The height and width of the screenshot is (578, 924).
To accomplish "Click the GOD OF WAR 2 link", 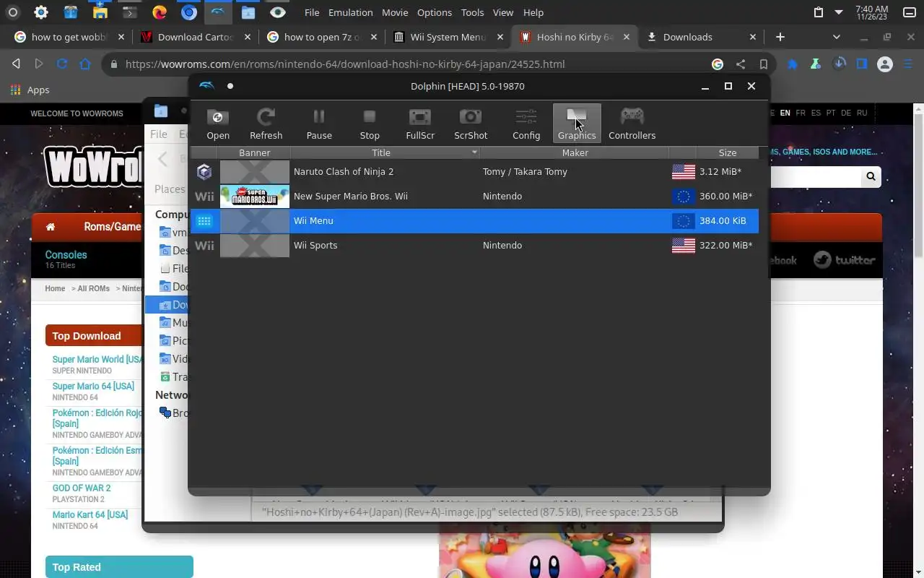I will 82,488.
